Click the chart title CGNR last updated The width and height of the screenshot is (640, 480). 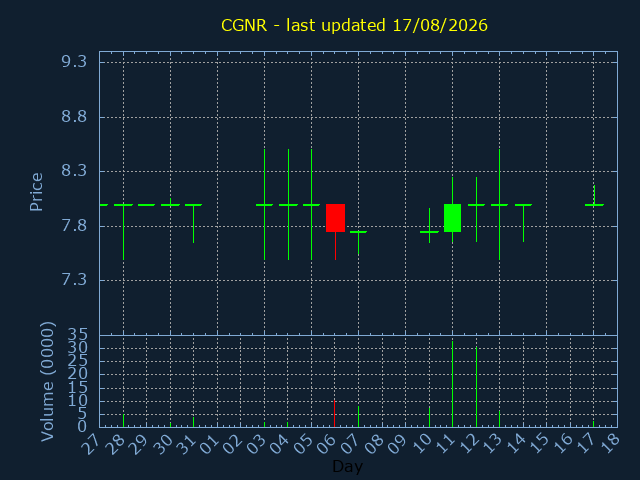point(354,25)
